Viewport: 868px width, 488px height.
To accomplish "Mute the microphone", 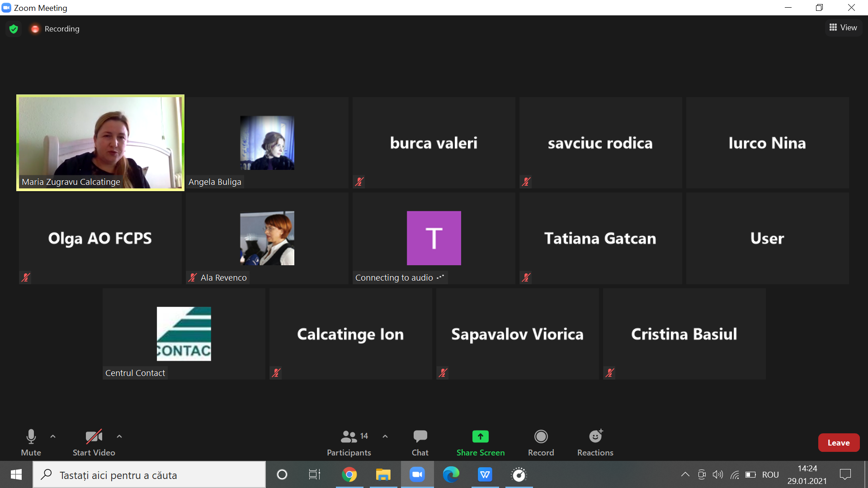I will pos(31,436).
